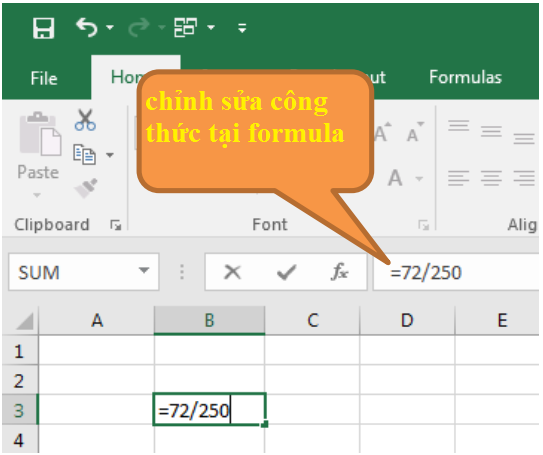Select row 3 header

(19, 410)
